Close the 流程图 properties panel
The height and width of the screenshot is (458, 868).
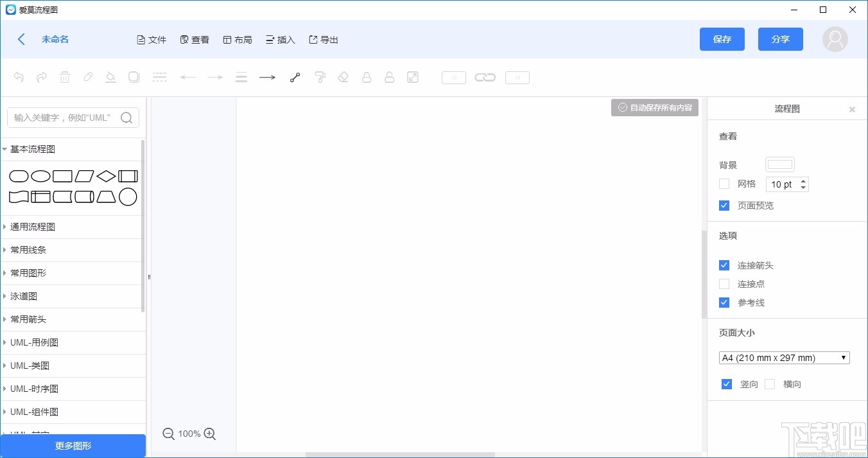click(852, 110)
